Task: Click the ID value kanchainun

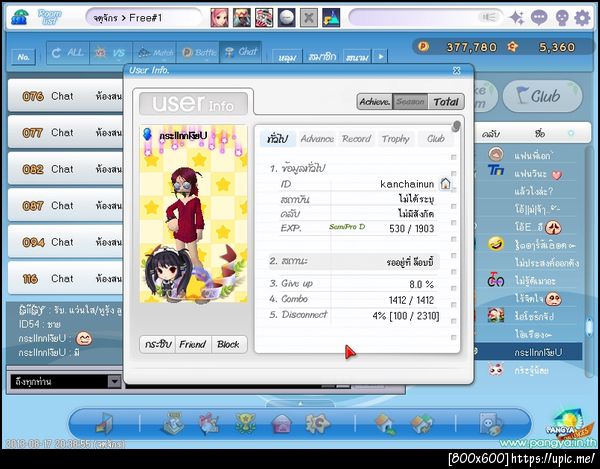Action: point(407,184)
